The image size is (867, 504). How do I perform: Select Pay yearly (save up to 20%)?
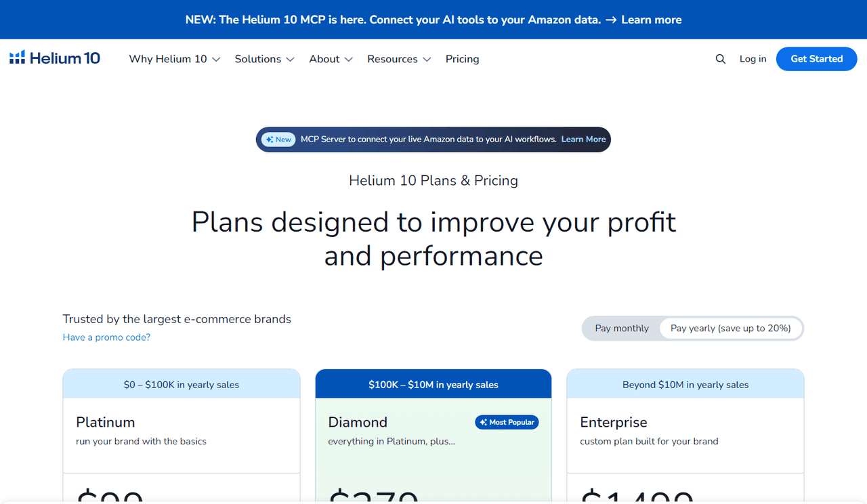point(731,329)
